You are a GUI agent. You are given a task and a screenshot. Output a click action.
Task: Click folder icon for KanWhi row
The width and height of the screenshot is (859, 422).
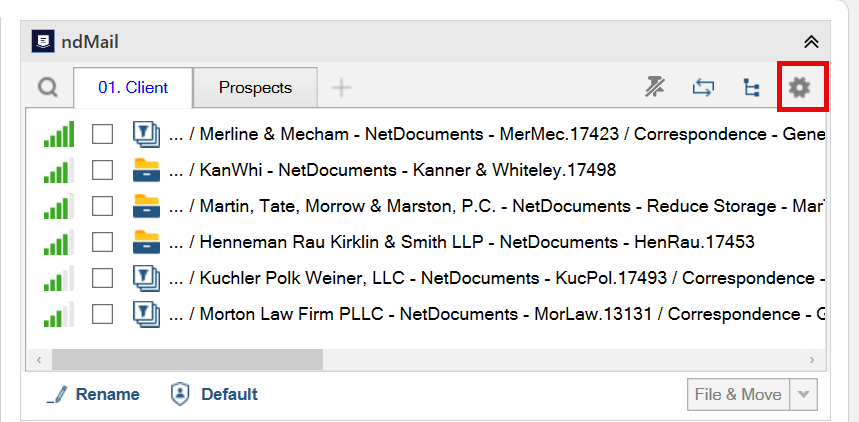point(147,170)
